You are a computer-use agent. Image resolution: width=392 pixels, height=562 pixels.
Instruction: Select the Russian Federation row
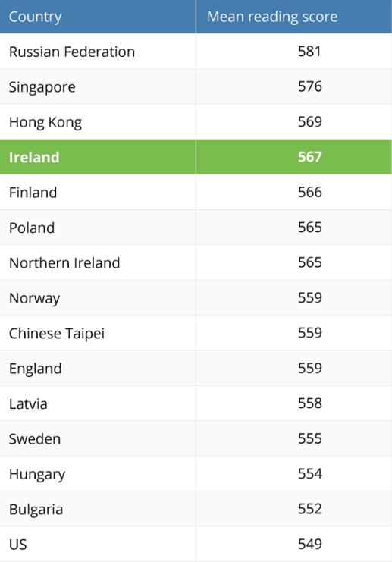click(196, 52)
